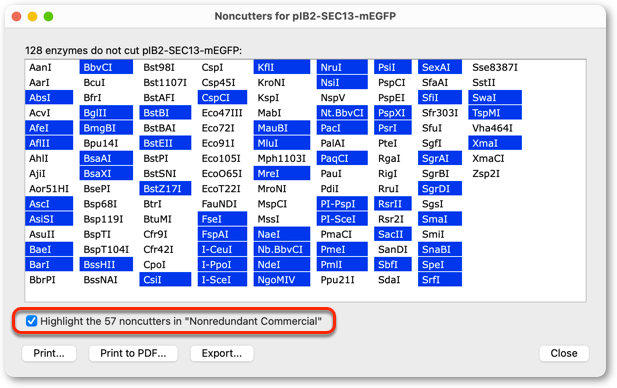Select highlighted enzyme MauBI
This screenshot has height=388, width=617.
tap(282, 128)
